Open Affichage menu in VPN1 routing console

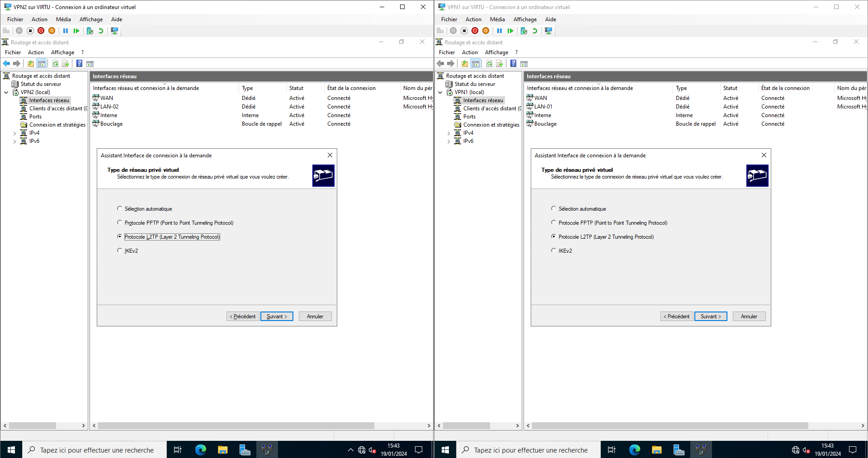tap(496, 52)
